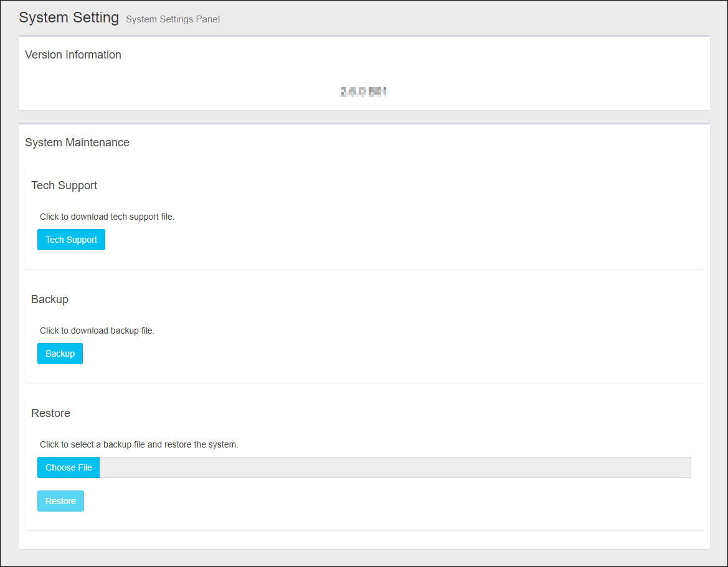Select the Tech Support section heading
This screenshot has height=567, width=728.
click(x=64, y=185)
